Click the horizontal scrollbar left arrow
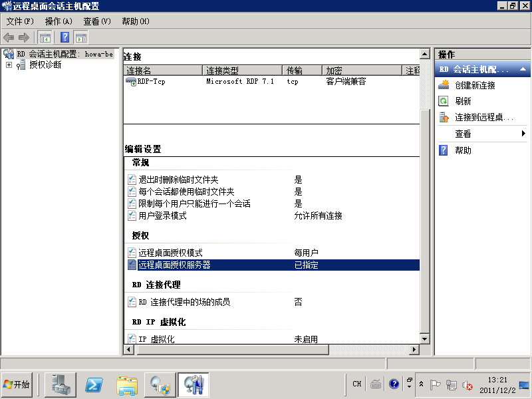Screen dimensions: 532x399 (x=129, y=350)
